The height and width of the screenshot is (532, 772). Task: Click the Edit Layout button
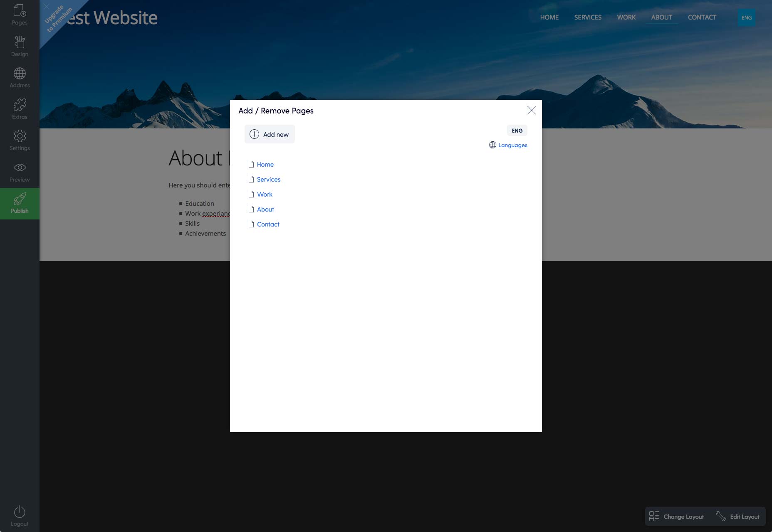coord(737,517)
